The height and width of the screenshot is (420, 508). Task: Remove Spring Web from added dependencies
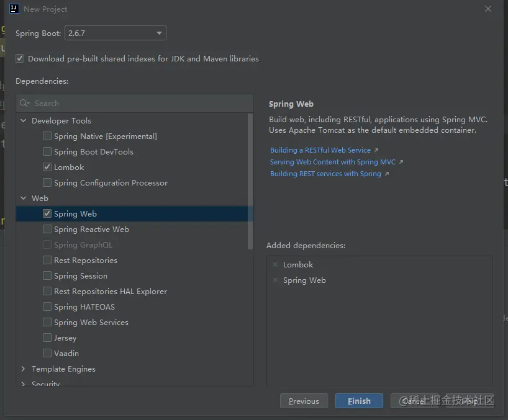pyautogui.click(x=275, y=280)
